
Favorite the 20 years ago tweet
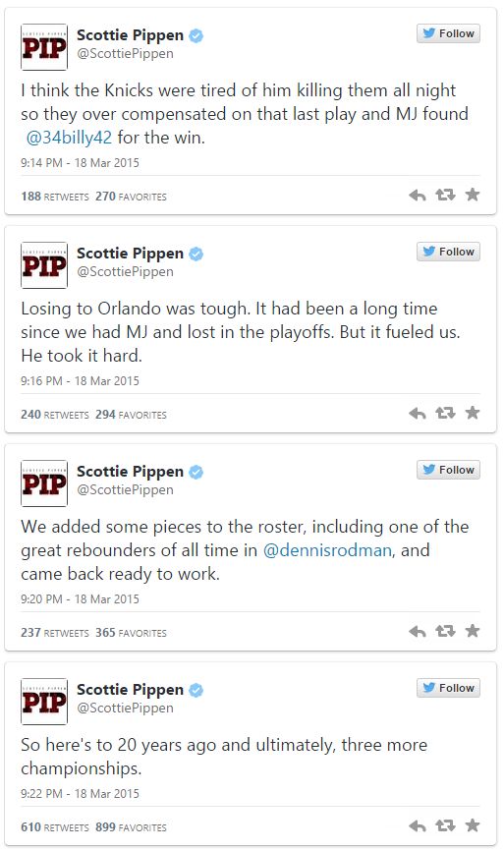point(473,825)
